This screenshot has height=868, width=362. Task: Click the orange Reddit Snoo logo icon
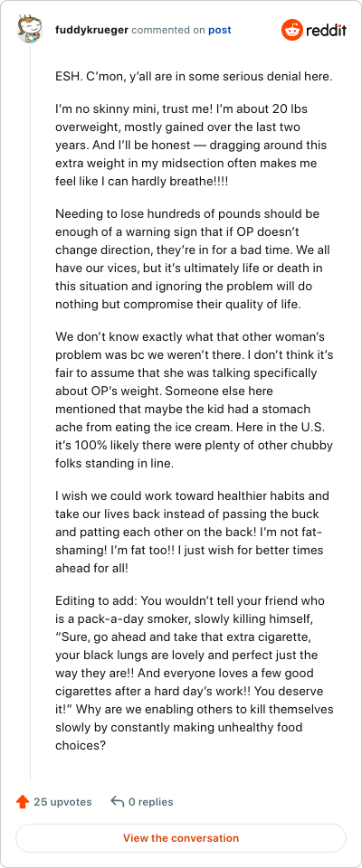click(292, 30)
